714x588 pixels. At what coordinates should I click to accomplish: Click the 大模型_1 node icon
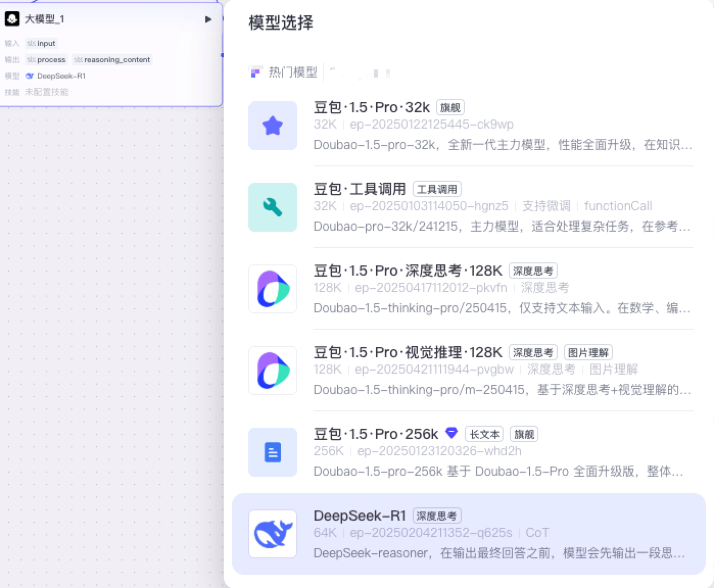point(12,19)
